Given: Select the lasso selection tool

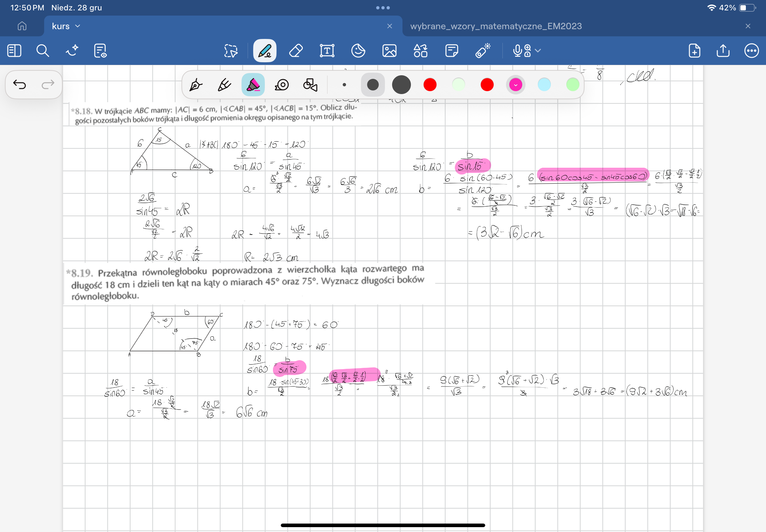Looking at the screenshot, I should tap(231, 51).
